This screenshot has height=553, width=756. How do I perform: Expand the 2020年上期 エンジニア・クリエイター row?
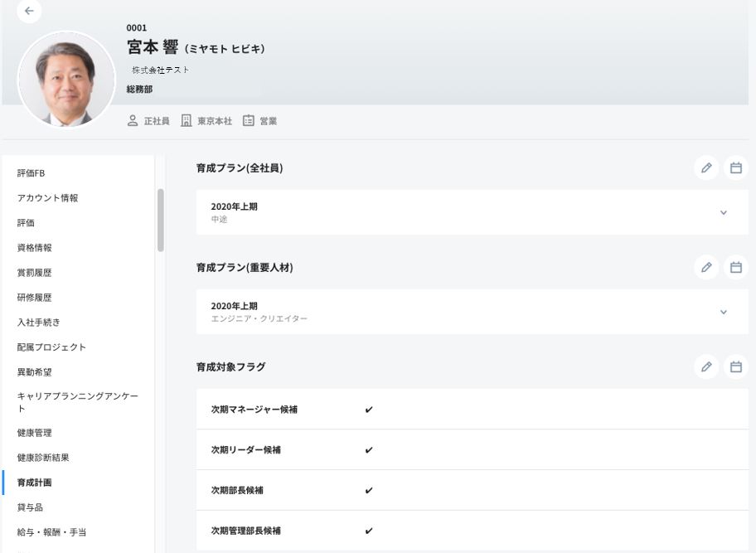[723, 313]
